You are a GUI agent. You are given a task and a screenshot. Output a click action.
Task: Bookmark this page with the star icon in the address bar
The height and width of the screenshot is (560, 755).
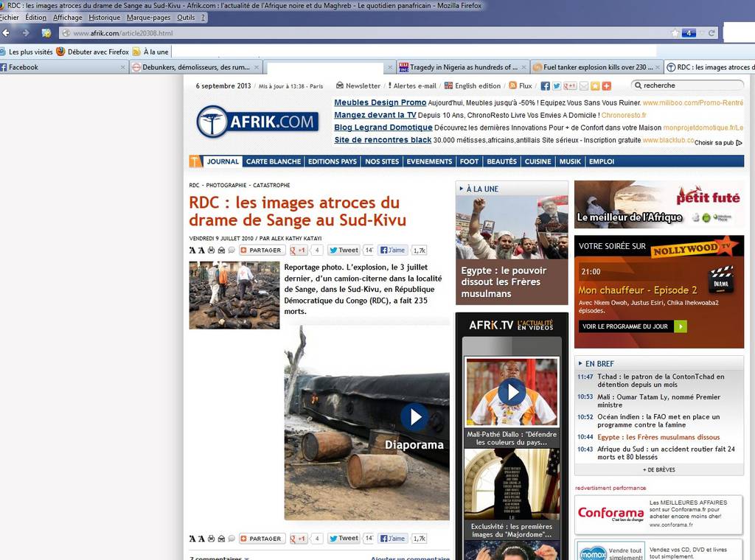coord(675,32)
